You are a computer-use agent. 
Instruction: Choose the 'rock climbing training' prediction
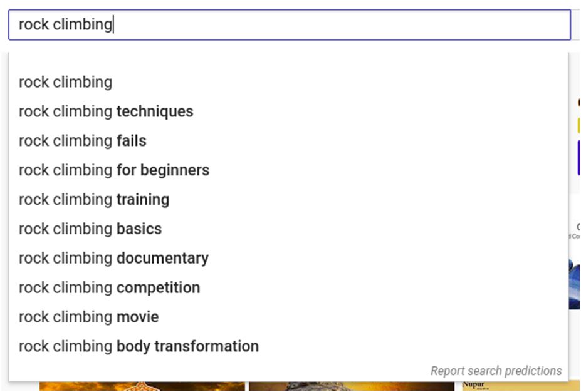tap(94, 200)
